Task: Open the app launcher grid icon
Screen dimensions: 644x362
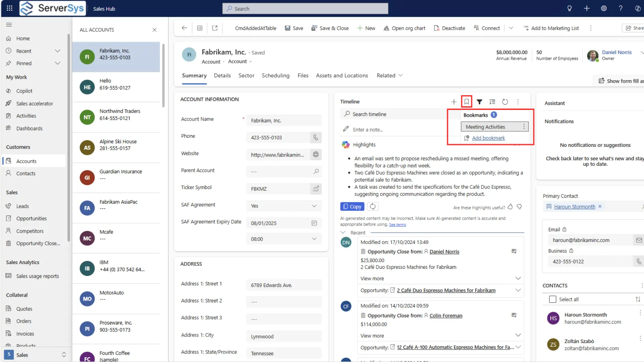Action: [x=9, y=8]
